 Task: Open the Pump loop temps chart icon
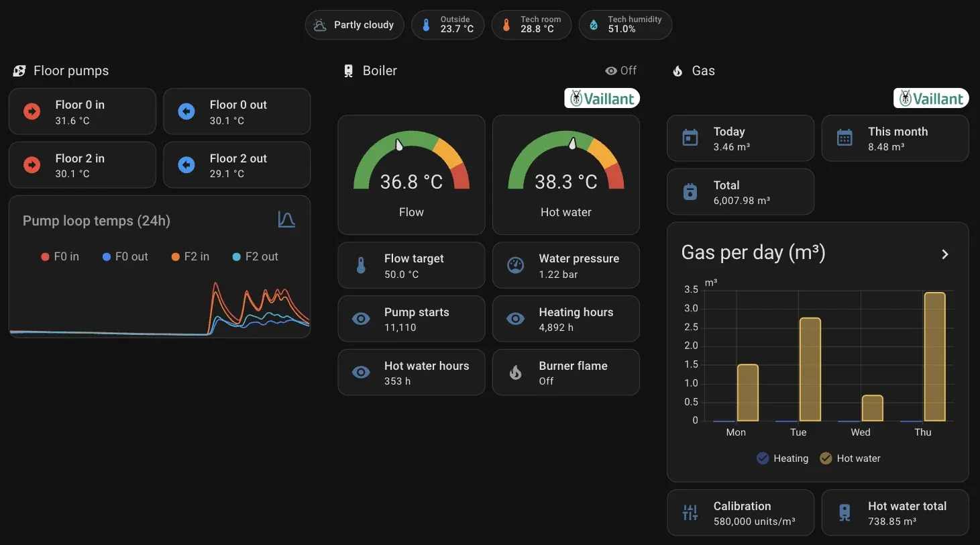[x=286, y=219]
